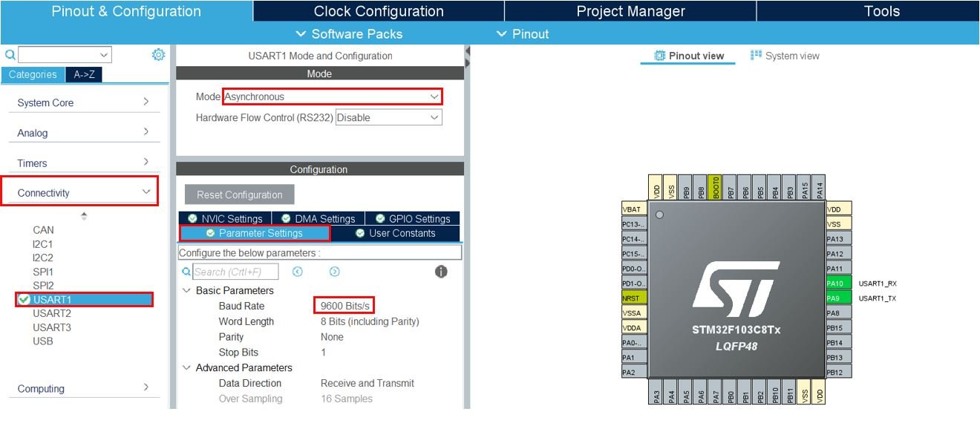
Task: Switch to Tools tab
Action: [x=868, y=11]
